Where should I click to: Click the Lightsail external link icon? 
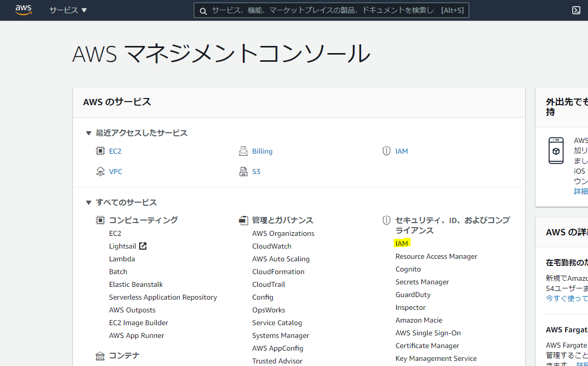(142, 246)
